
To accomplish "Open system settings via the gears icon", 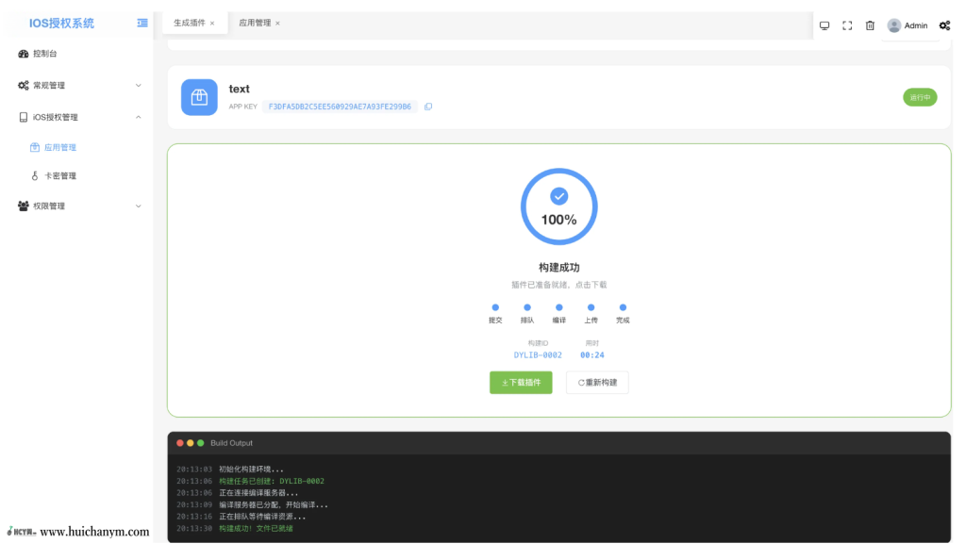I will (944, 25).
